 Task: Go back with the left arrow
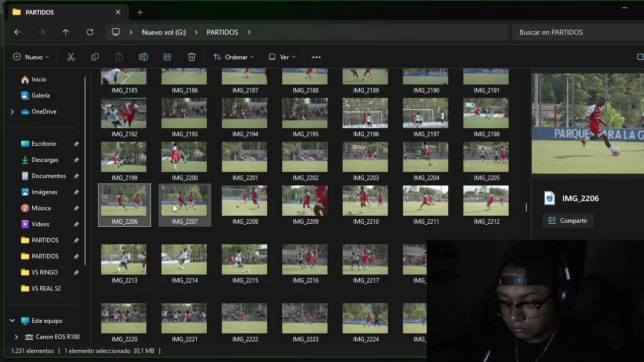(x=18, y=32)
